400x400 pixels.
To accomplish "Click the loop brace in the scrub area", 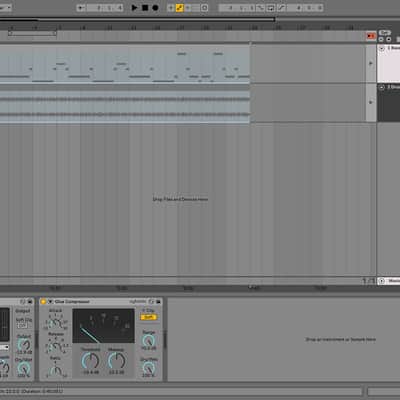I will tap(32, 33).
